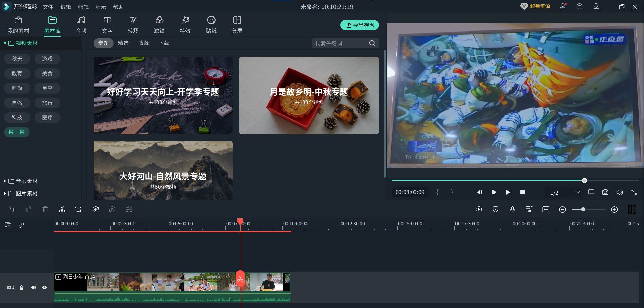Undo the last timeline action
The image size is (644, 308).
pyautogui.click(x=12, y=210)
